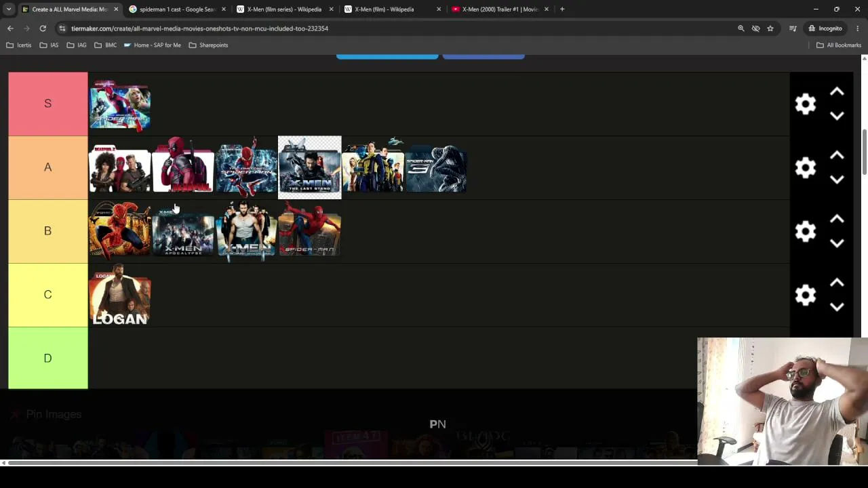Close the X-Men (film) Wikipedia tab
This screenshot has height=488, width=868.
439,9
